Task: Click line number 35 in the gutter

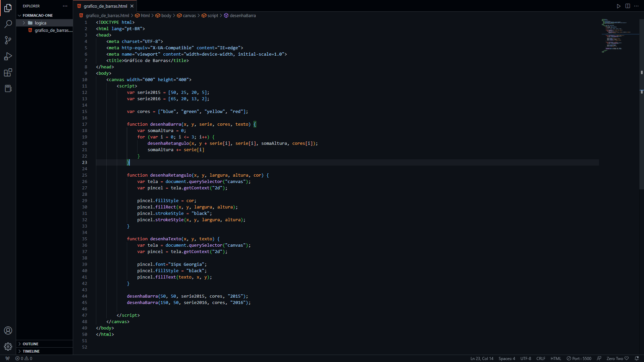Action: tap(85, 239)
